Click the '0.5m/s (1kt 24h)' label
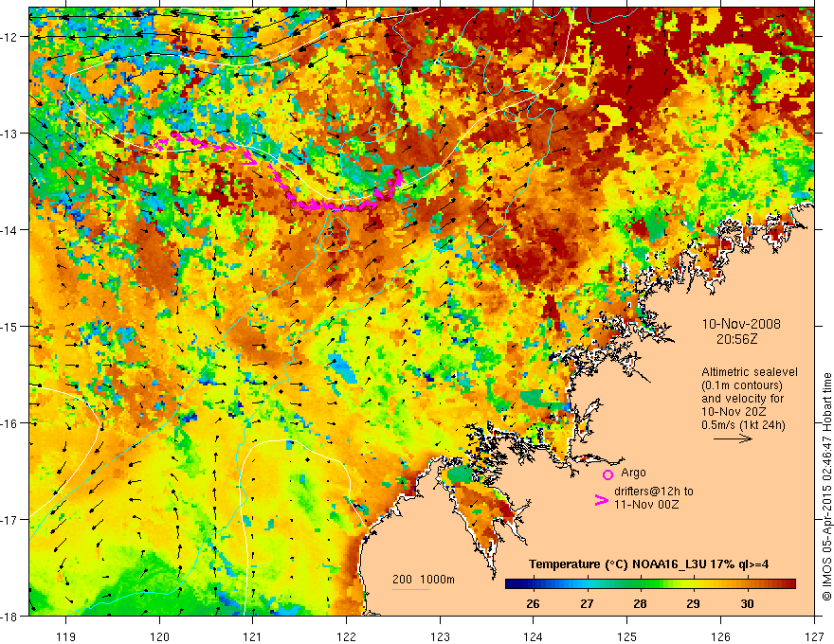 click(x=743, y=425)
